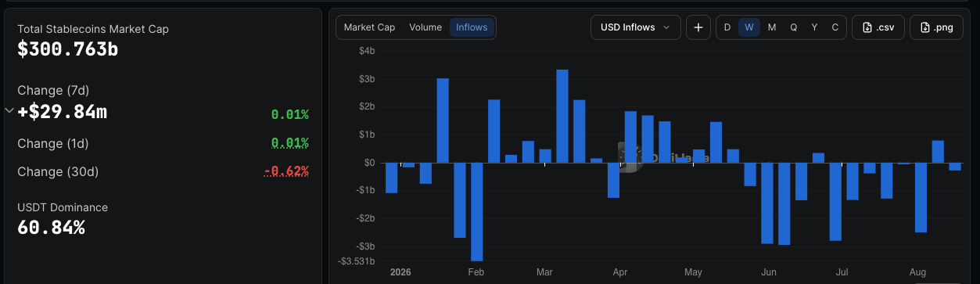
Task: Click the DefiLlama watermark logo on chart
Action: coord(626,156)
